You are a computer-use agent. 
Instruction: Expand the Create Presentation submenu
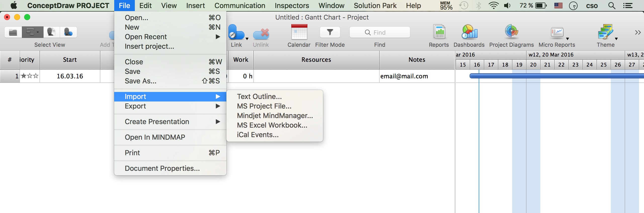pyautogui.click(x=170, y=122)
